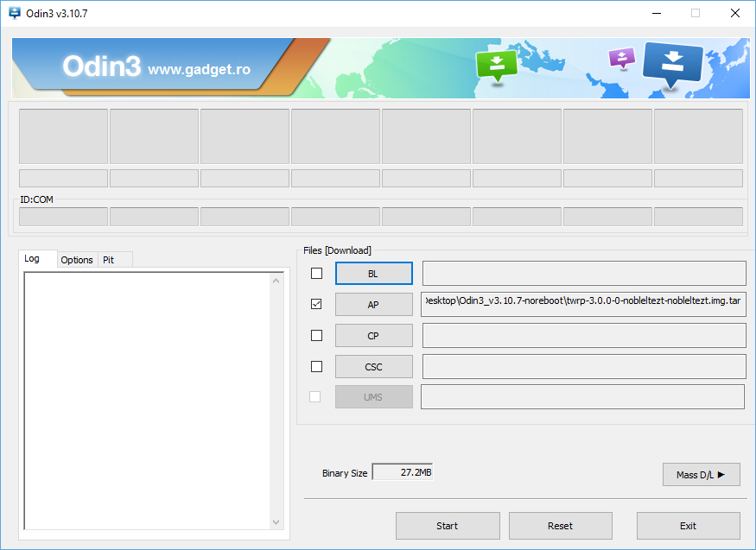
Task: Open CSC file browser button
Action: [373, 367]
